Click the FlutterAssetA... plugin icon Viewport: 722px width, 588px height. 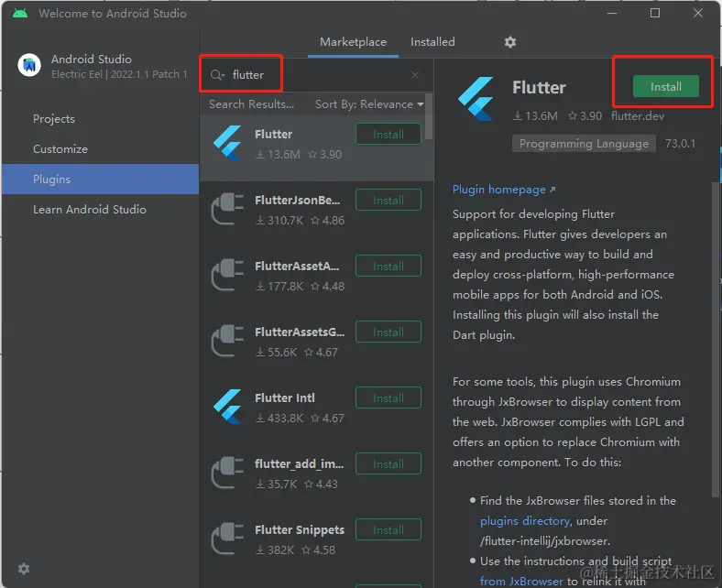click(227, 275)
